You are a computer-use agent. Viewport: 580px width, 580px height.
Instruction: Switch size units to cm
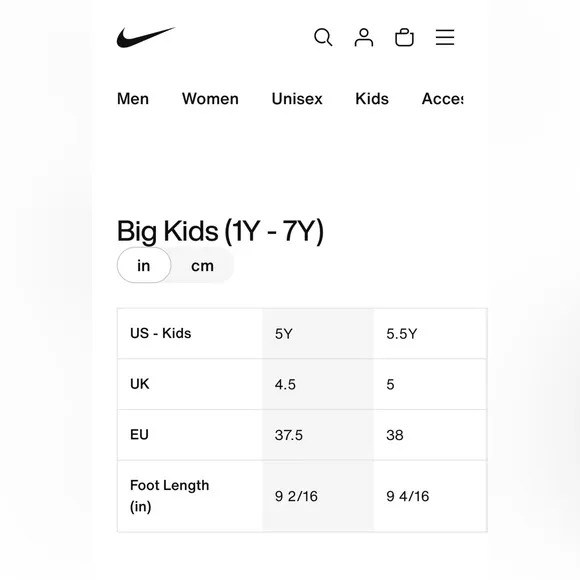point(202,265)
